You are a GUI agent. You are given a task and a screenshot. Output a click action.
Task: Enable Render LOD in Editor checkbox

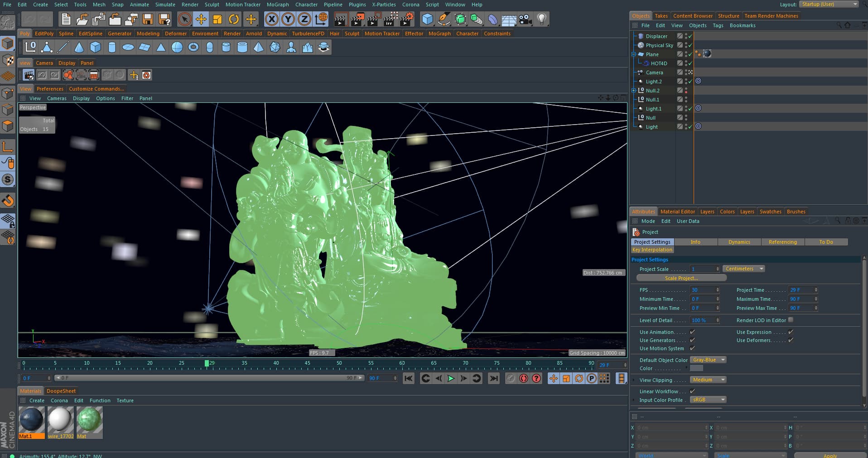tap(791, 320)
